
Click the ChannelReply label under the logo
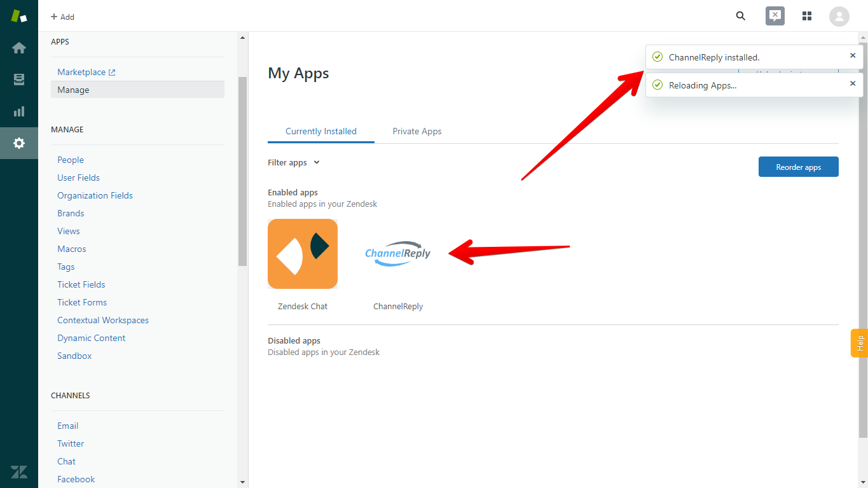398,306
